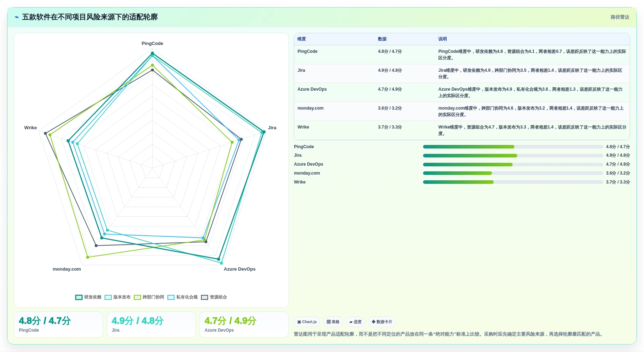Click the Chart.js tag chip

click(x=307, y=322)
